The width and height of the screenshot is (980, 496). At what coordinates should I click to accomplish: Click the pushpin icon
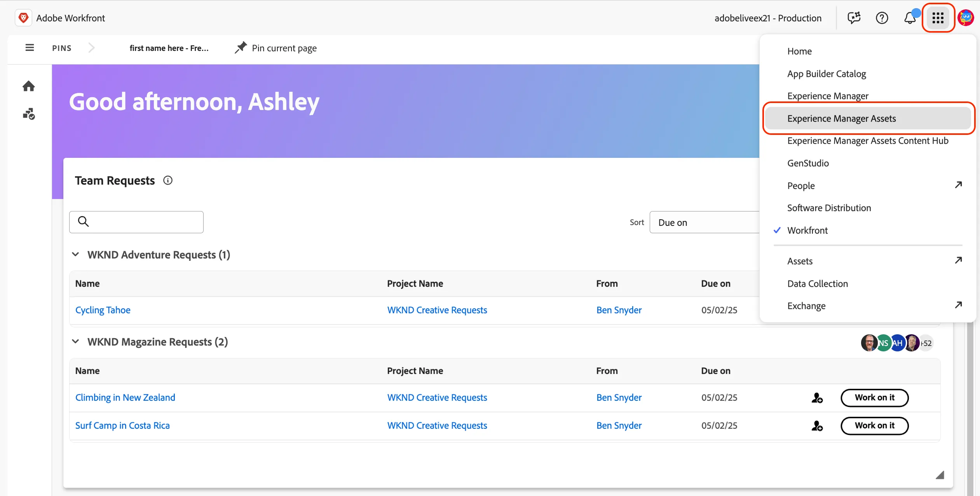pyautogui.click(x=241, y=48)
